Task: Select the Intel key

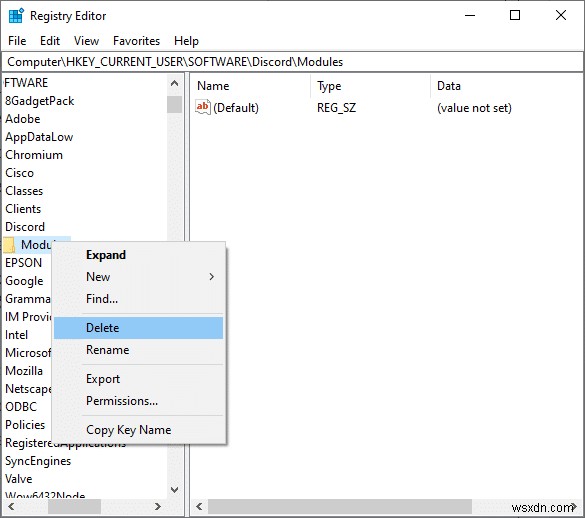Action: [x=16, y=335]
